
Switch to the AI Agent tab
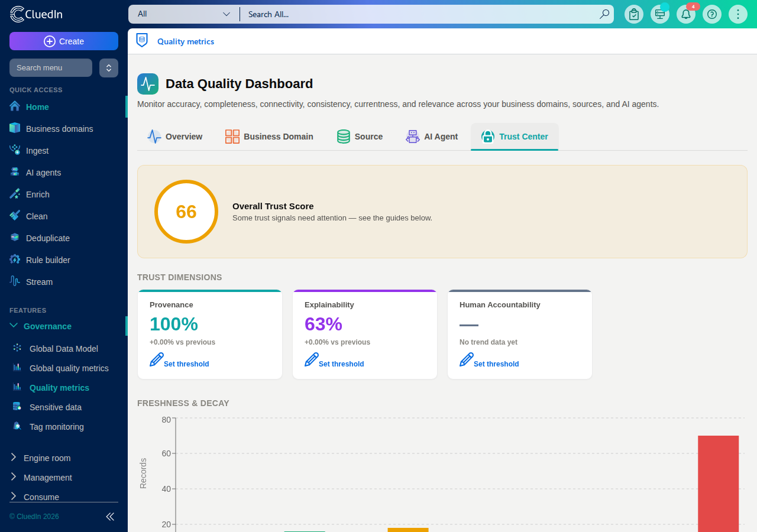coord(432,137)
